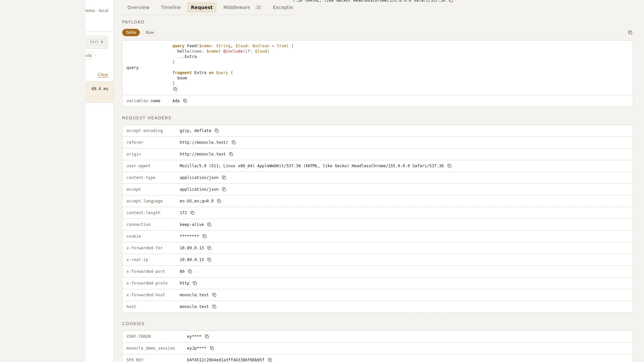The image size is (644, 362).
Task: Focus the Ctrl K search field
Action: pyautogui.click(x=97, y=42)
